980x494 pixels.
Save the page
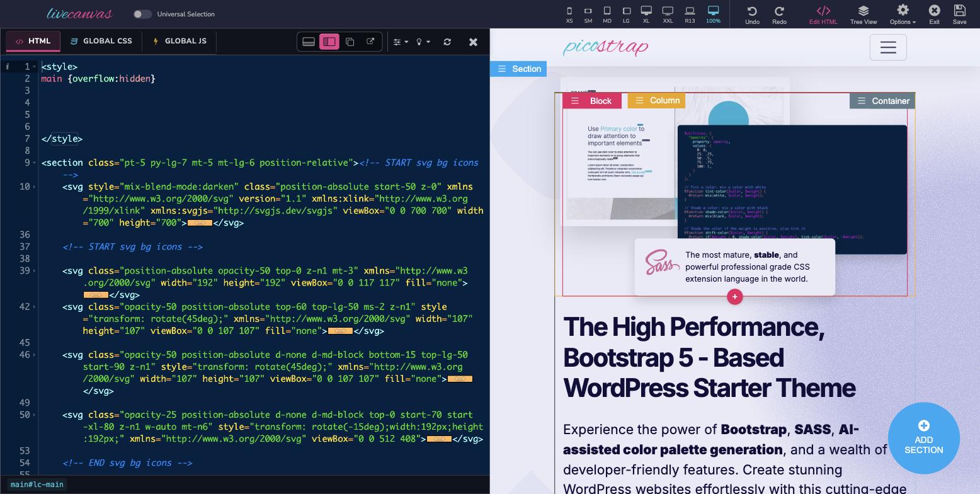[x=959, y=14]
